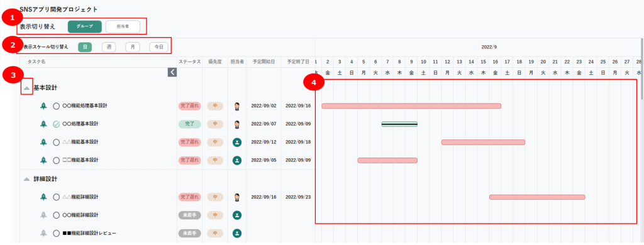The width and height of the screenshot is (644, 245).
Task: Click gray rocket icon beside ○○機能詳細設計
Action: click(x=43, y=215)
